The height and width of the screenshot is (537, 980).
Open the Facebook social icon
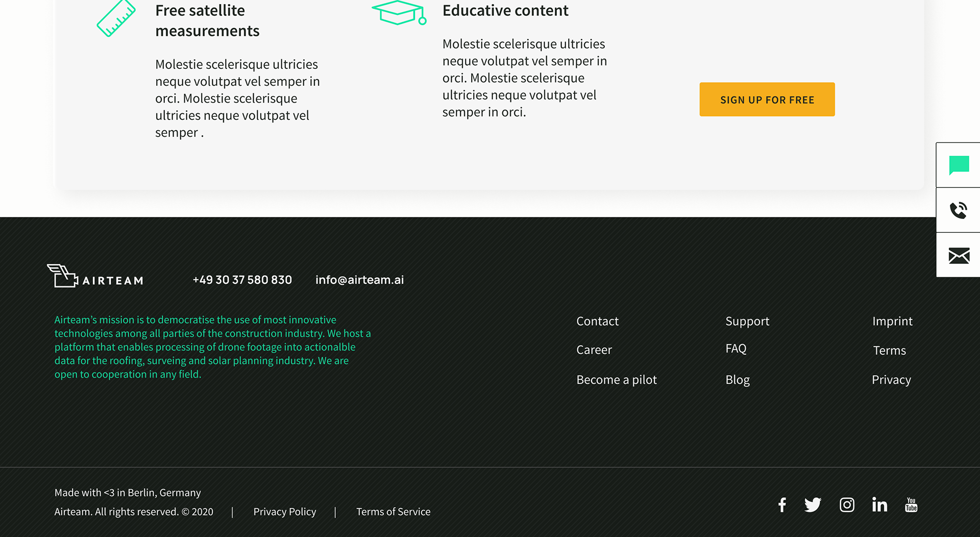click(x=782, y=505)
